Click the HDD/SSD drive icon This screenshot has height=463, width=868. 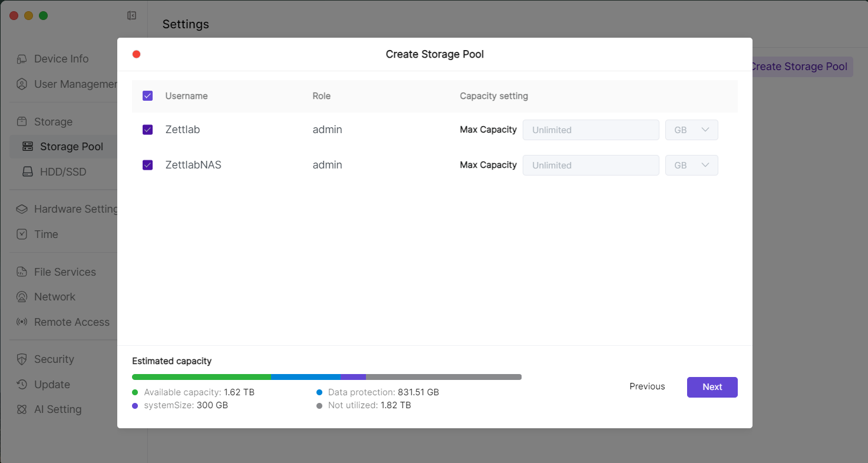click(28, 172)
